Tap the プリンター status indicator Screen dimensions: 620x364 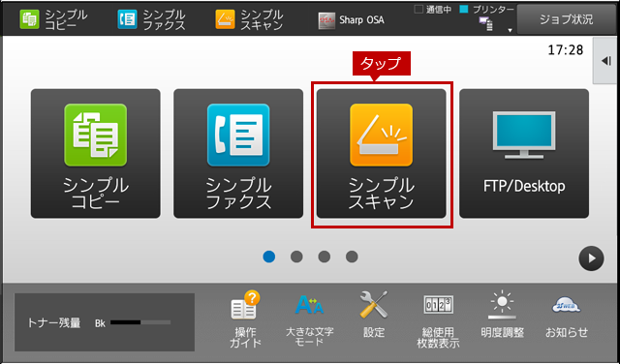tap(487, 10)
